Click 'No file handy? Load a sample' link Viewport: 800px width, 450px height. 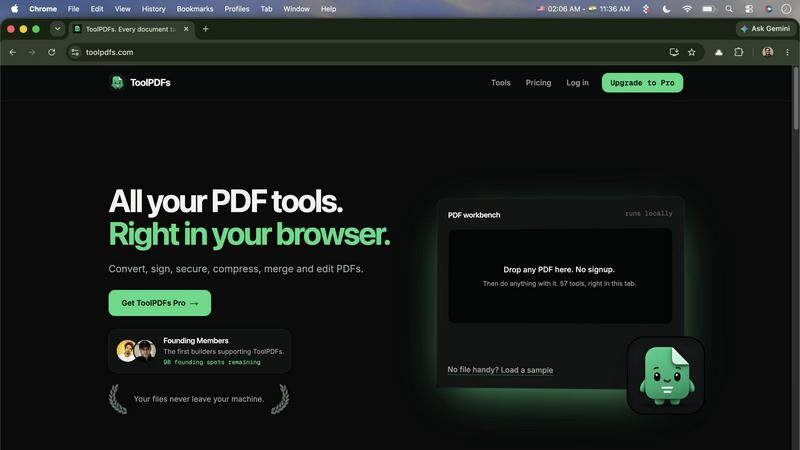point(500,370)
